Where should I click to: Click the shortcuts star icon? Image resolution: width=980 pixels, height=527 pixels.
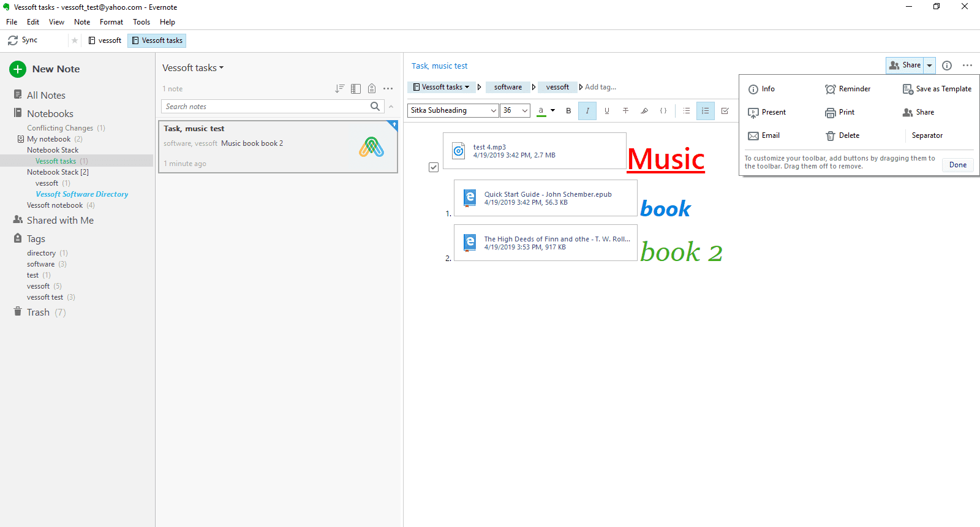(x=75, y=40)
